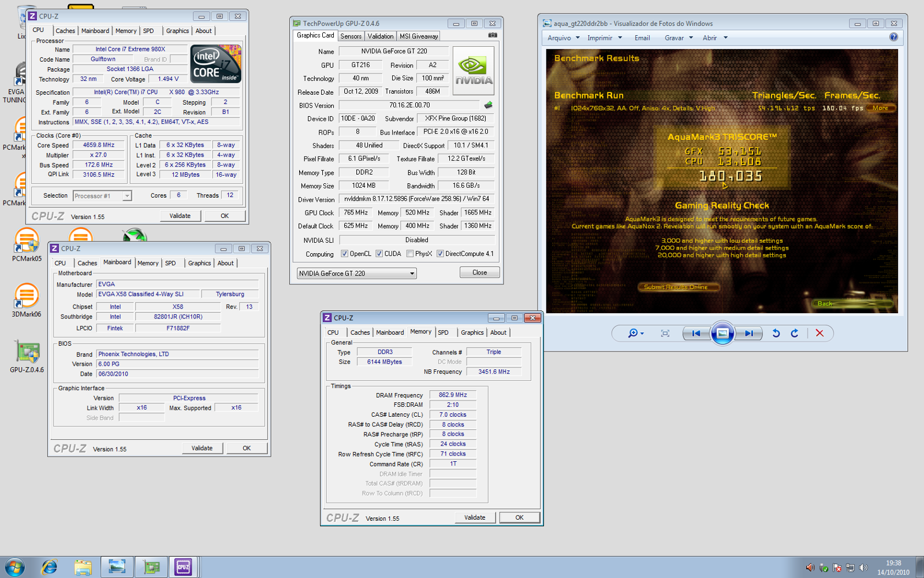
Task: Click Email in the Photo Viewer toolbar
Action: tap(642, 38)
